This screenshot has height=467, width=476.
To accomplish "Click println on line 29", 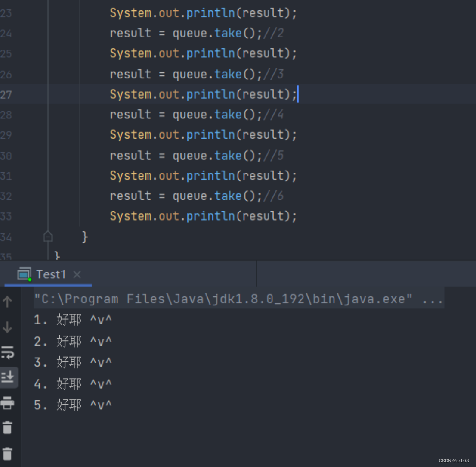I will pyautogui.click(x=210, y=135).
